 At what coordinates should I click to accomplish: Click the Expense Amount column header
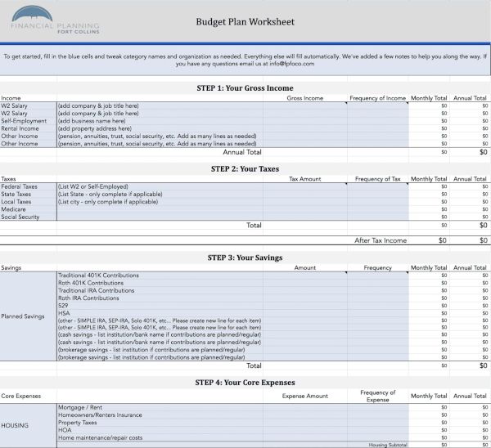(304, 396)
